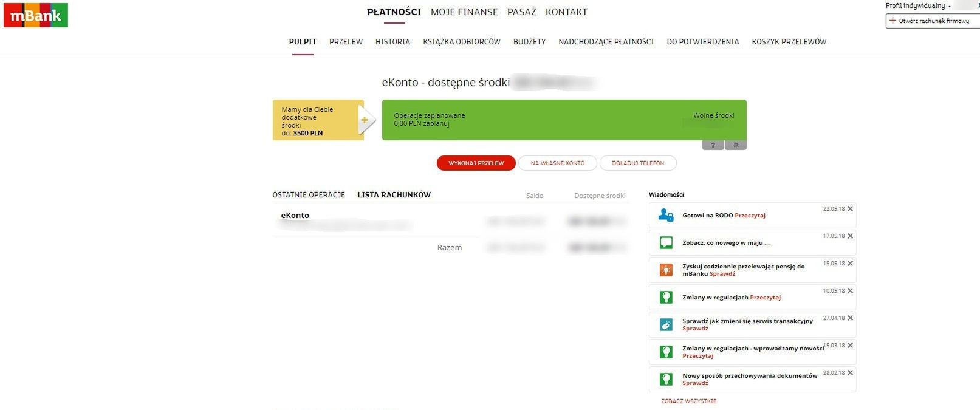Switch to the BUDŻETY tab
The width and height of the screenshot is (980, 410).
point(529,42)
